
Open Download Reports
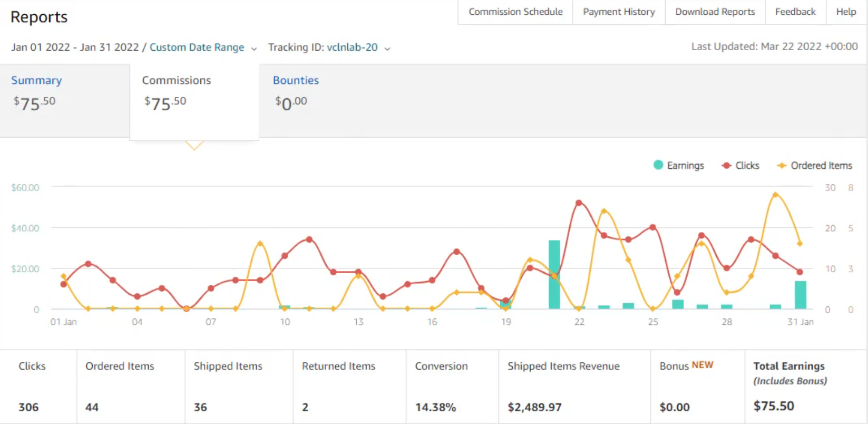715,12
